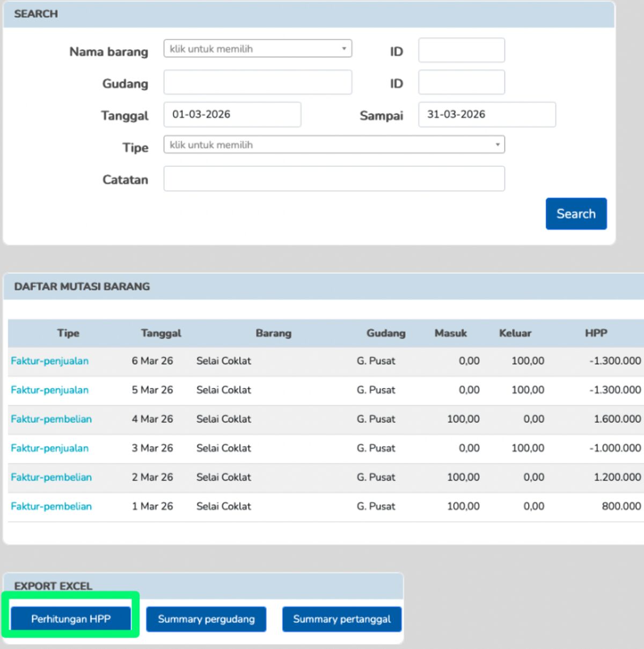
Task: Open Faktur-pembelian link dated 4 Mar 26
Action: (x=52, y=419)
